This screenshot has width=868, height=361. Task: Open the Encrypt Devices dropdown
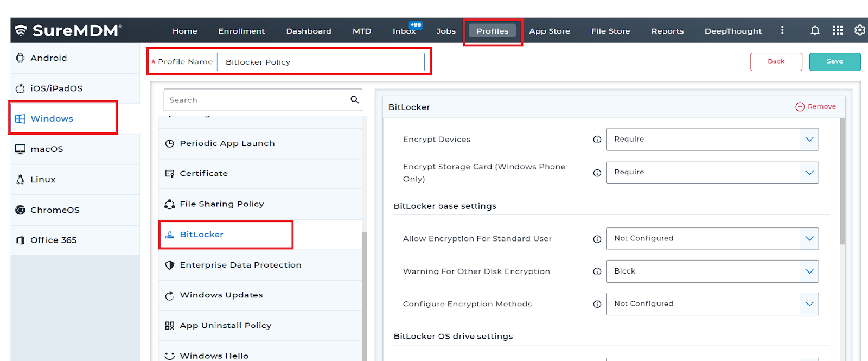[712, 140]
